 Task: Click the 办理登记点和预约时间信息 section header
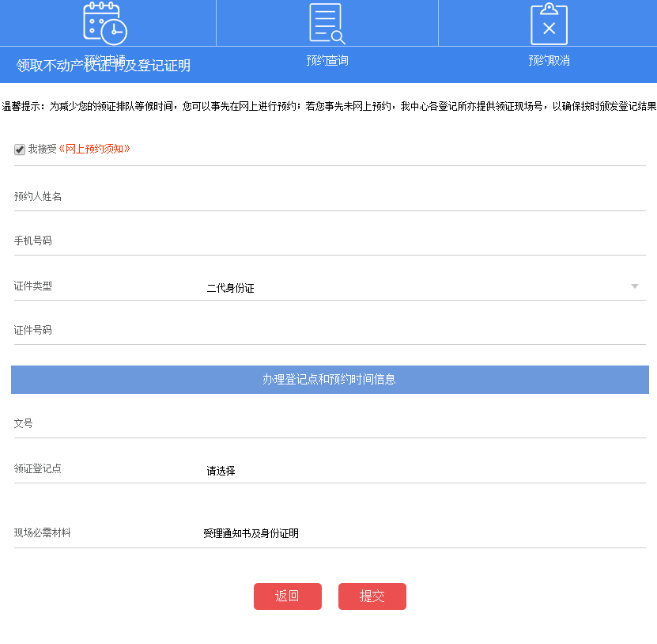point(328,380)
